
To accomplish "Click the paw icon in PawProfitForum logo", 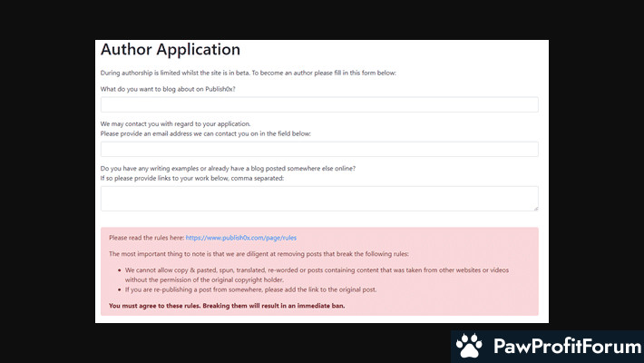I will click(x=469, y=347).
